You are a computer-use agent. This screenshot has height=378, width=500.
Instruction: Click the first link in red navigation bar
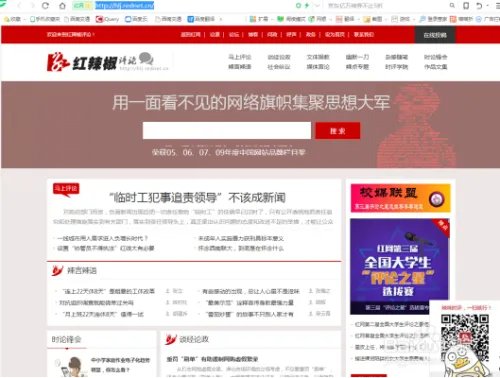[x=190, y=34]
